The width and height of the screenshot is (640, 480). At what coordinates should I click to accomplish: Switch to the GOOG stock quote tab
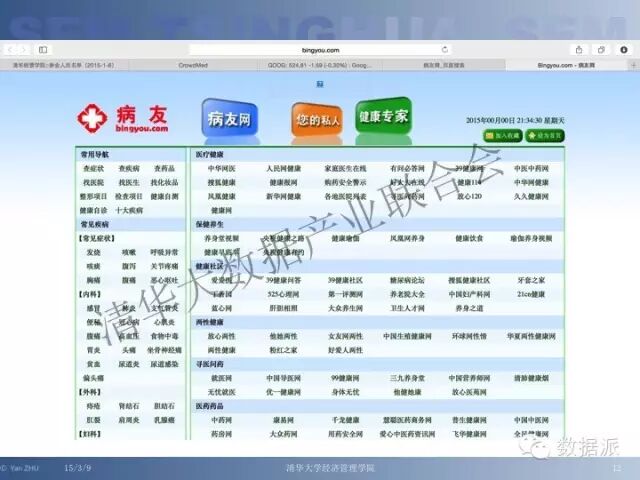(x=319, y=65)
